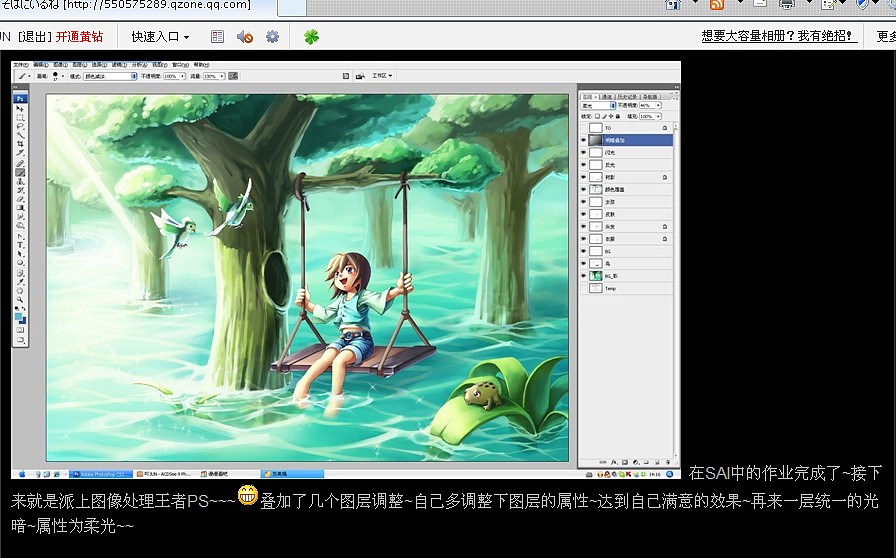Viewport: 896px width, 558px height.
Task: Open the Start menu in screenshot taskbar
Action: 23,474
